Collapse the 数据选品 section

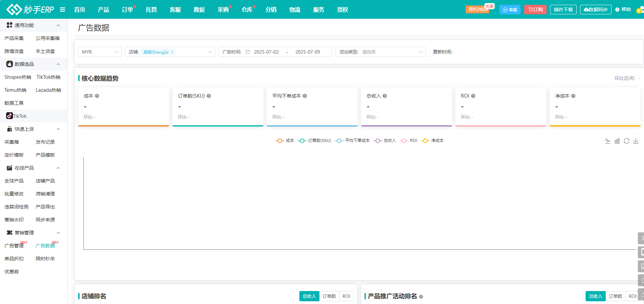pos(58,64)
